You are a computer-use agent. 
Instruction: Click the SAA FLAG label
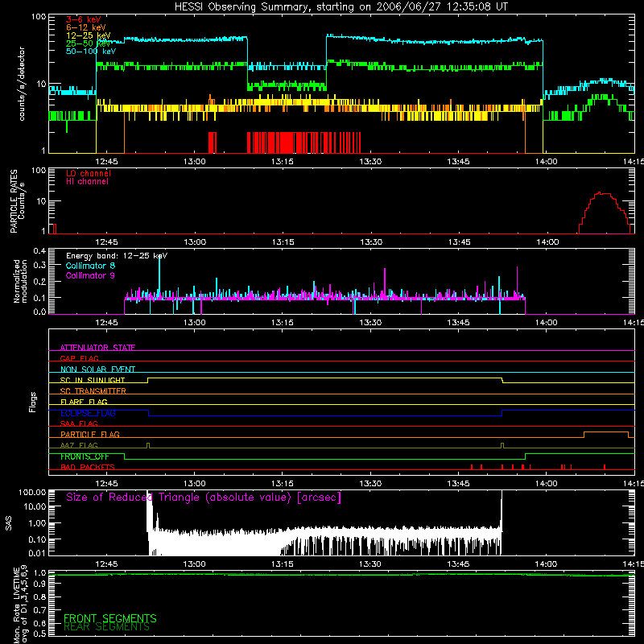point(79,423)
